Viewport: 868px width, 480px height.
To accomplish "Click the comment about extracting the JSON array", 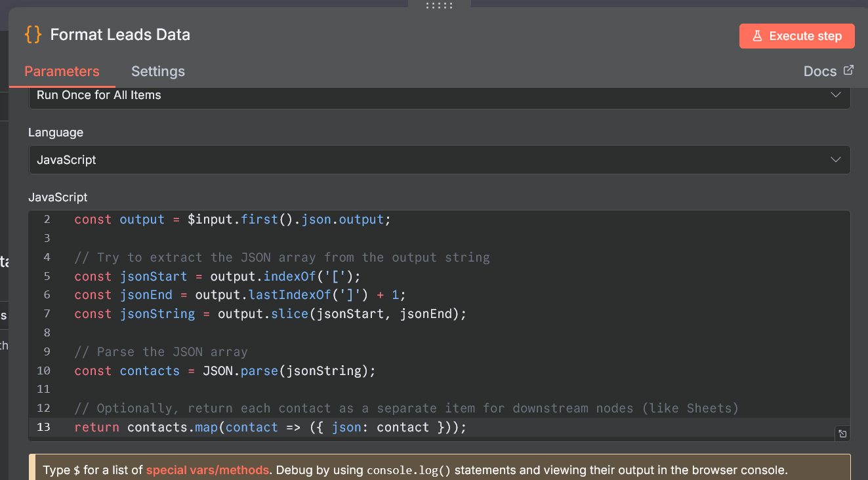I will tap(282, 257).
